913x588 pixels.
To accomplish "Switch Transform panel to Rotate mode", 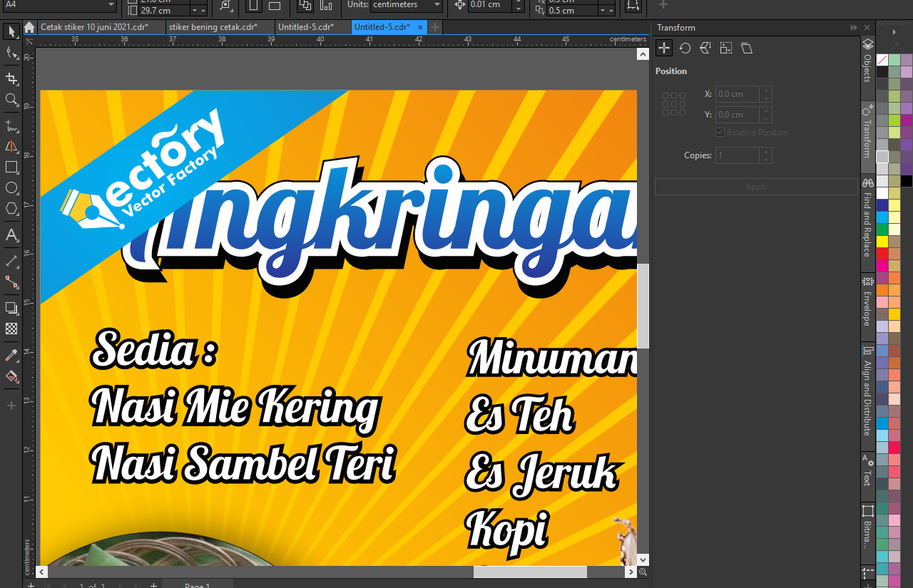I will coord(685,48).
